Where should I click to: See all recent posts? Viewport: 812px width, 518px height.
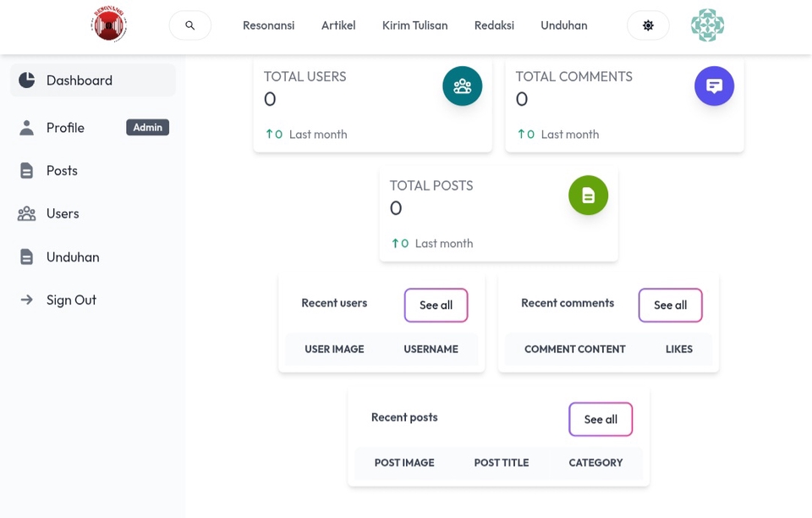pos(601,420)
